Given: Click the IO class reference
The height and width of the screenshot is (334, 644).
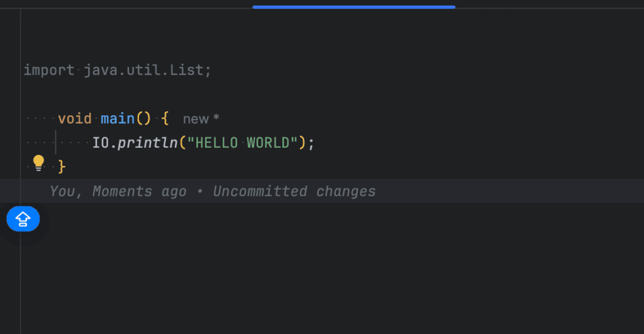Looking at the screenshot, I should point(101,143).
